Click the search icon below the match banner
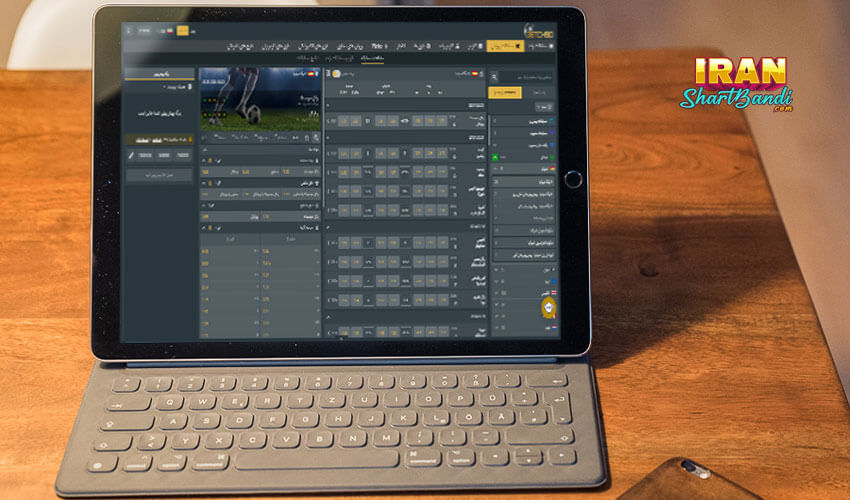The image size is (850, 500). point(316,139)
